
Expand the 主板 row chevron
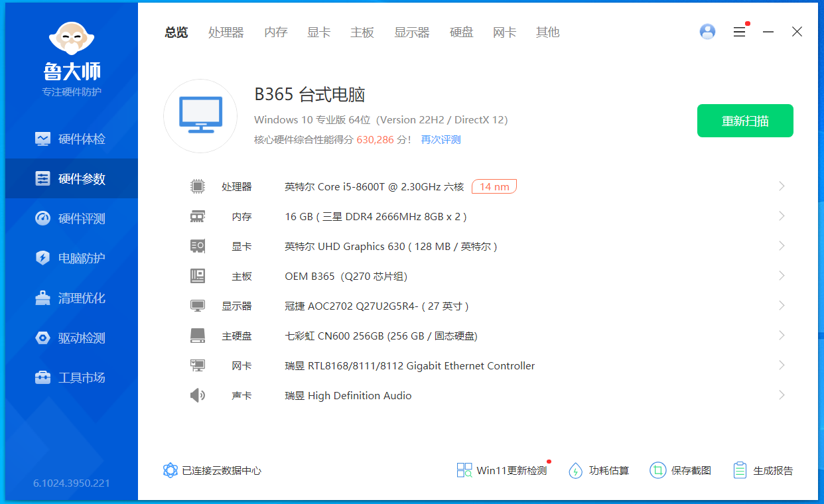pyautogui.click(x=782, y=276)
